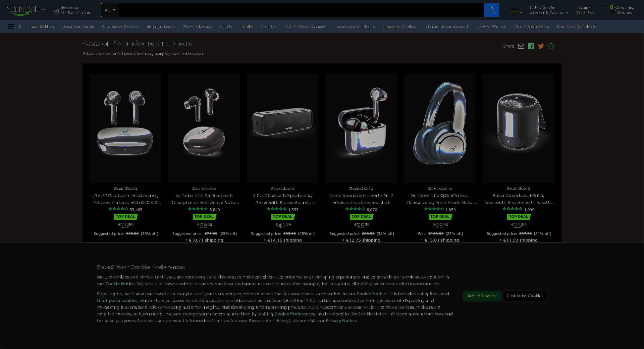The height and width of the screenshot is (349, 644).
Task: Click the €59.99 Life P3 price
Action: pos(204,225)
